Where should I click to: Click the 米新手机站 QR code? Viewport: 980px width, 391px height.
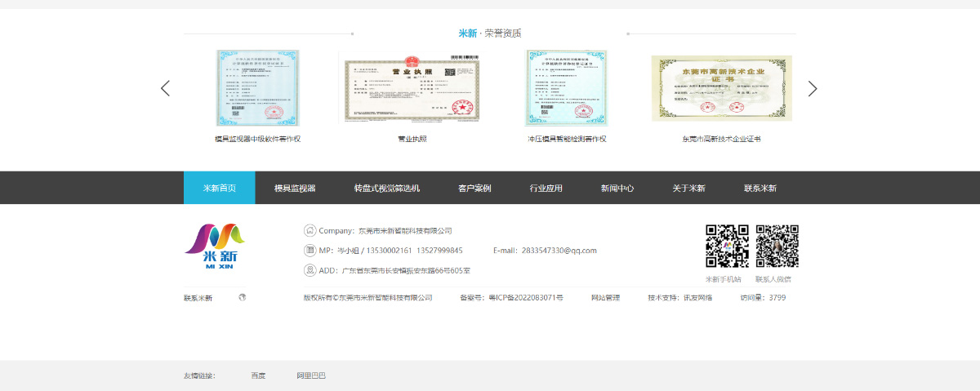click(727, 247)
